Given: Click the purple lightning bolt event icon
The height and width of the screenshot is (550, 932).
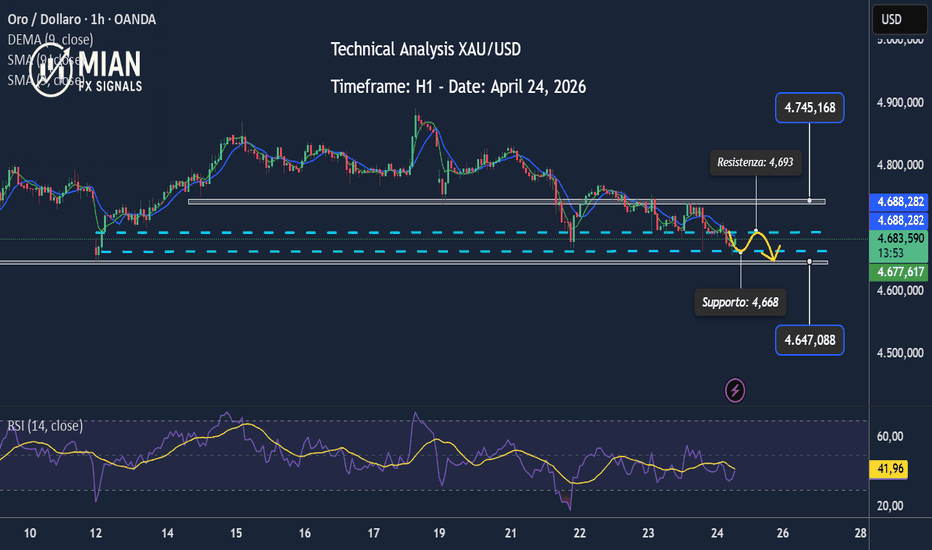Looking at the screenshot, I should click(735, 391).
